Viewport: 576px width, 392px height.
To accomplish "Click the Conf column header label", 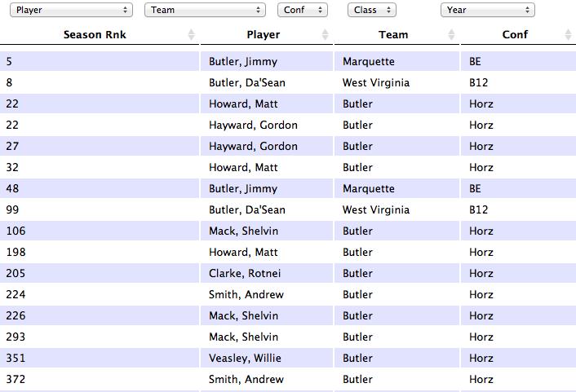I will [x=515, y=35].
